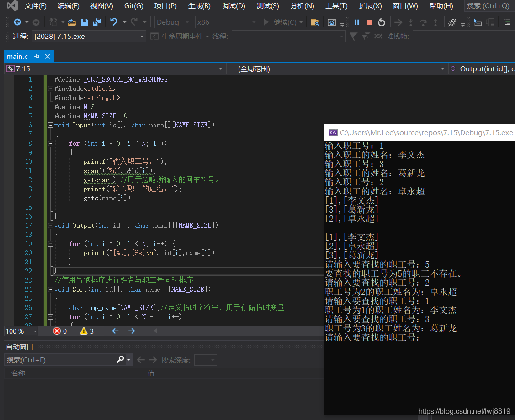Click magnifier search icon in Autos window
515x420 pixels.
120,360
